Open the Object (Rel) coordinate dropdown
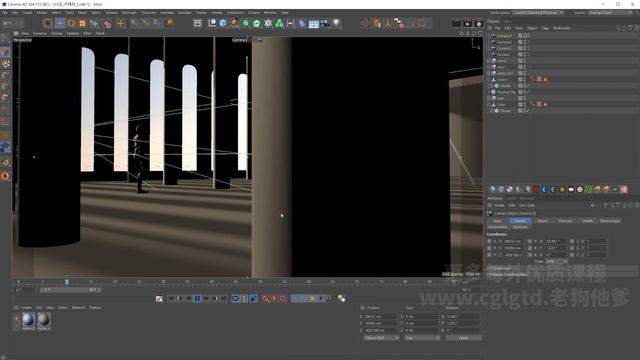This screenshot has height=360, width=640. pyautogui.click(x=381, y=338)
